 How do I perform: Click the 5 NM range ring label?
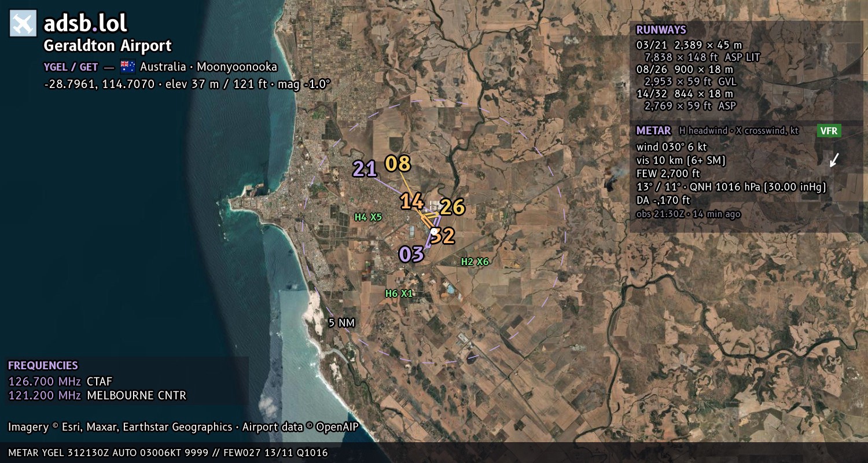[x=341, y=322]
